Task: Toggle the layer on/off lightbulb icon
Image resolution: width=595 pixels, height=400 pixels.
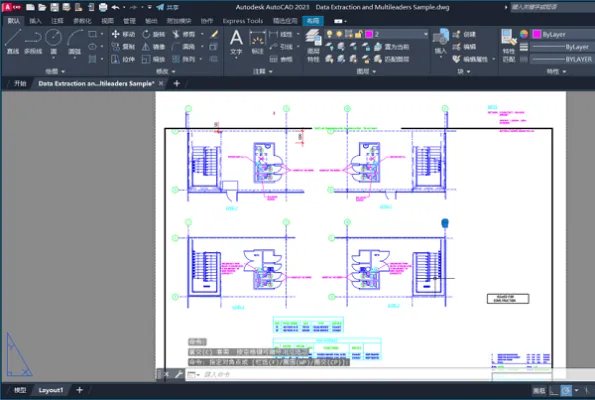Action: point(329,34)
